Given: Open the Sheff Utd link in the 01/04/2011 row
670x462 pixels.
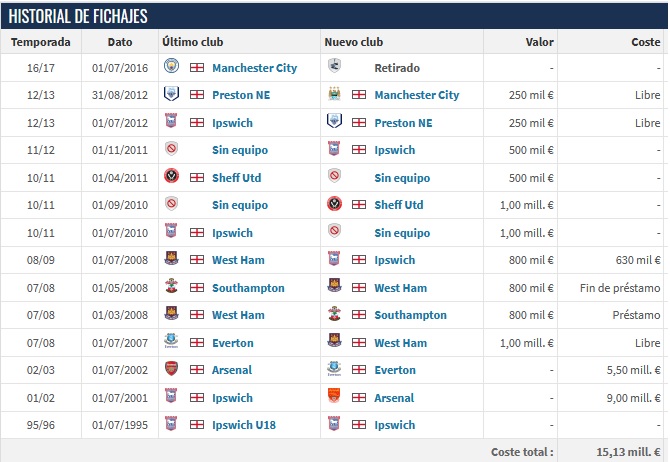Looking at the screenshot, I should click(236, 178).
